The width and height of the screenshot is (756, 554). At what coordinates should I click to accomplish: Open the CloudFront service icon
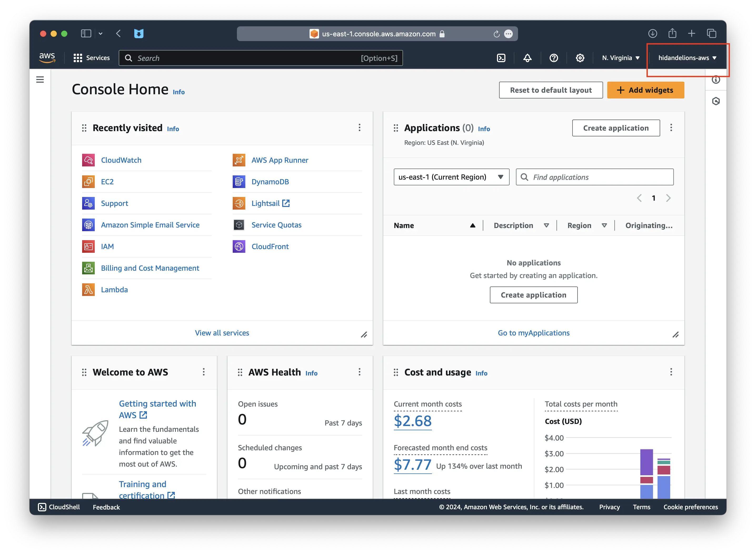click(239, 246)
